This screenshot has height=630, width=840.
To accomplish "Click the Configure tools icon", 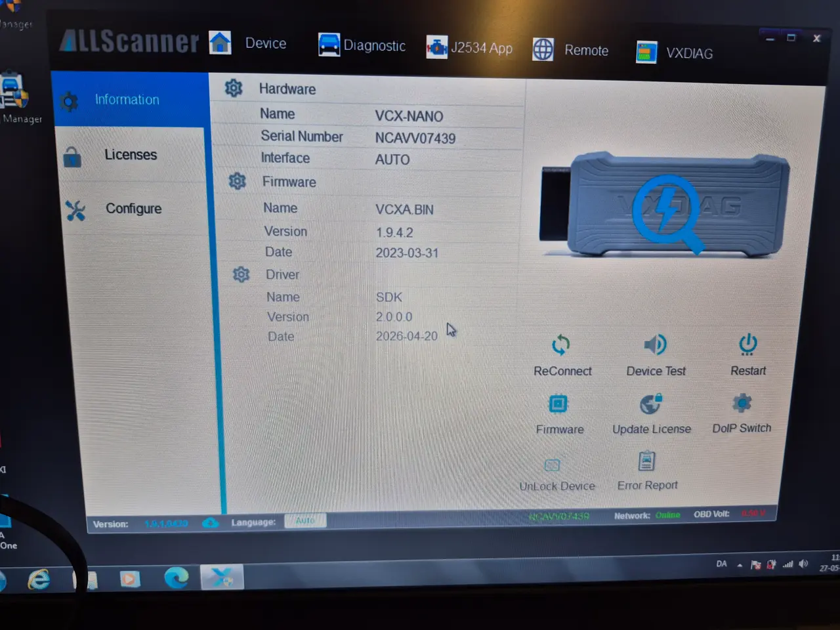I will (x=75, y=210).
